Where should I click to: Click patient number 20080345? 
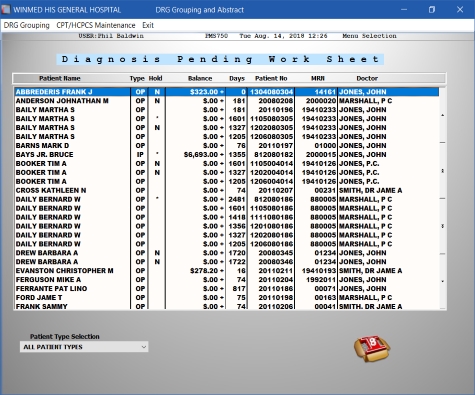276,253
